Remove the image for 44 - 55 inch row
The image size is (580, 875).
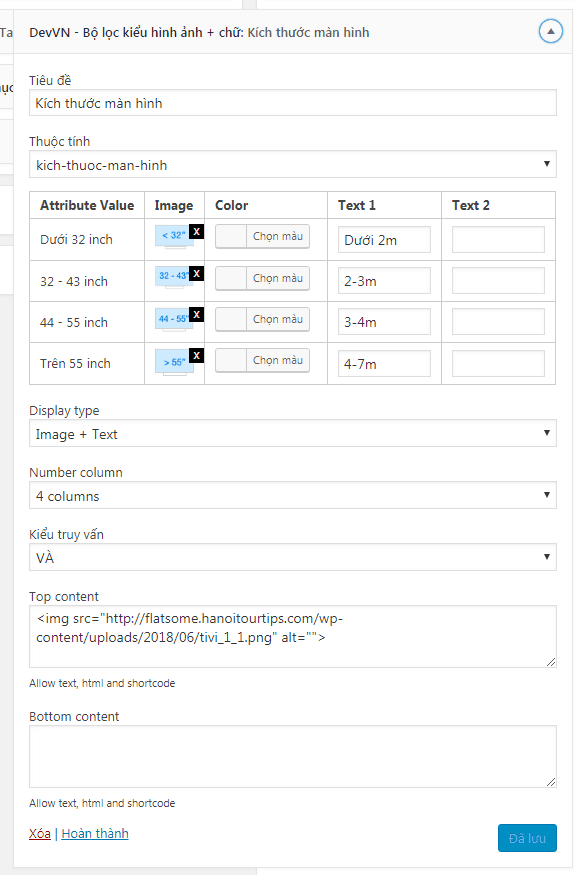click(196, 313)
